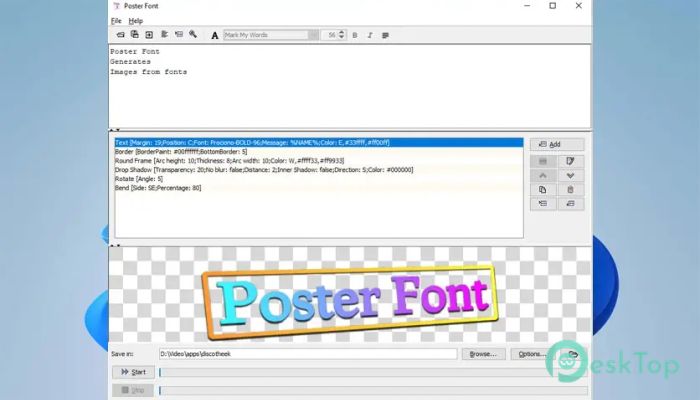
Task: Click the large A font icon
Action: (215, 35)
